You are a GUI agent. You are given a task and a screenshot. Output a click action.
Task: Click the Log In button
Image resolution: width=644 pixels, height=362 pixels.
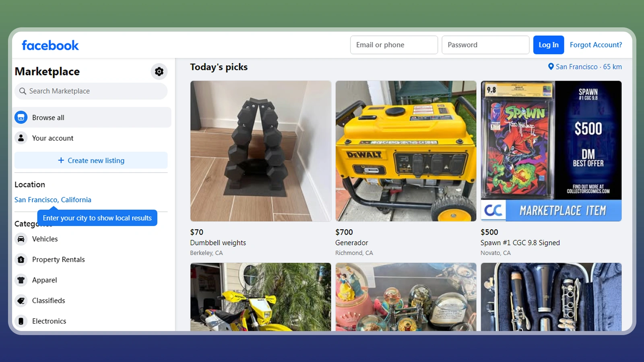point(549,45)
